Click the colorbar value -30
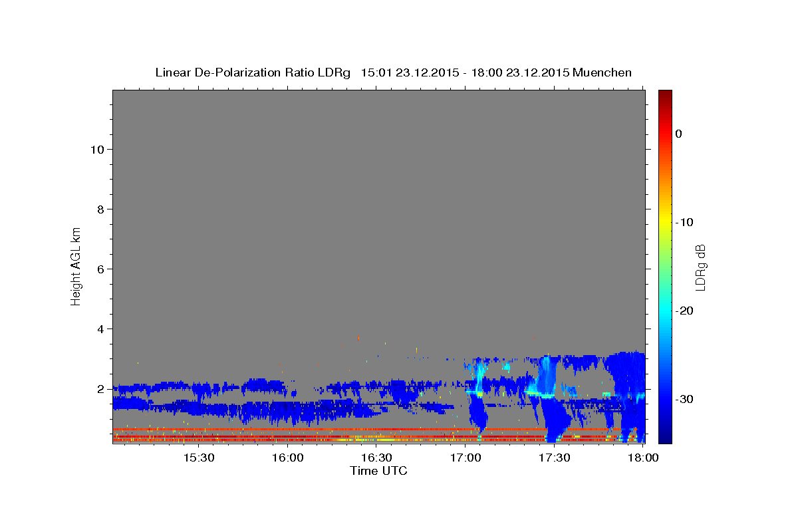Viewport: 798px width, 532px height. pyautogui.click(x=686, y=399)
